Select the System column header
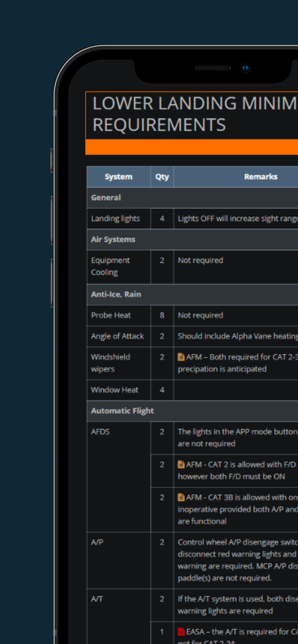 pos(119,177)
